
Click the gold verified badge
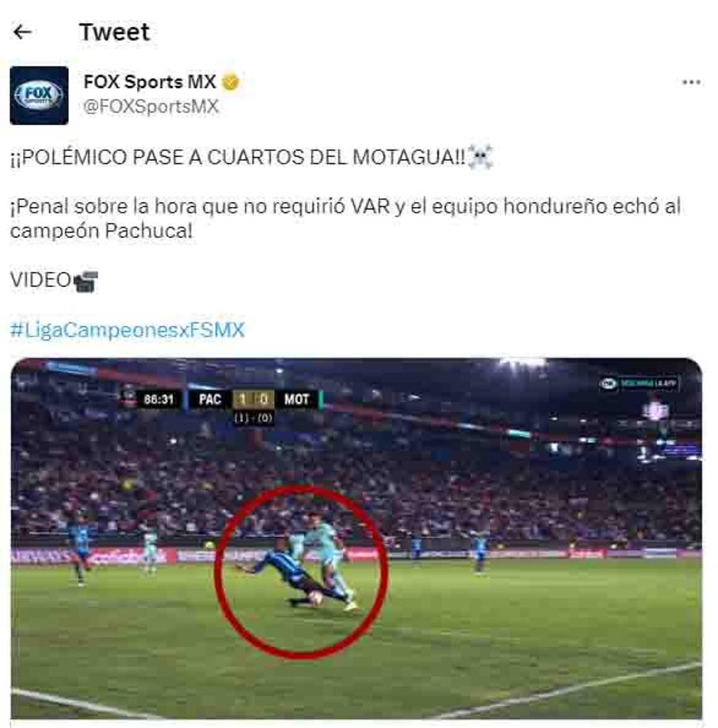(230, 82)
